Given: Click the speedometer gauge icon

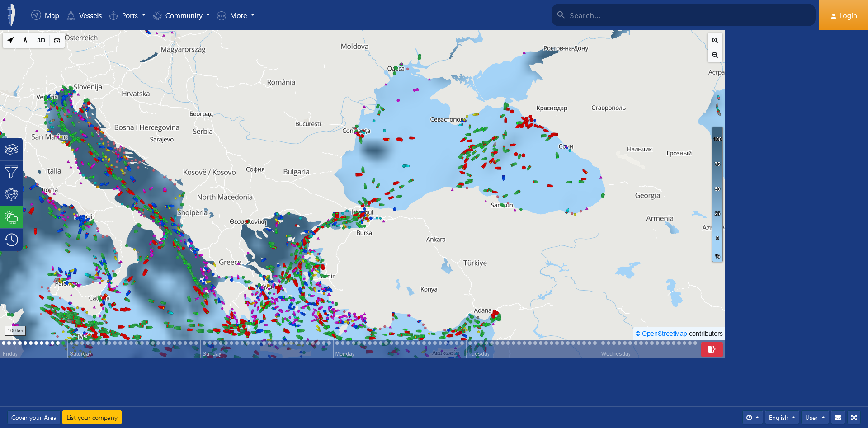Looking at the screenshot, I should 57,40.
